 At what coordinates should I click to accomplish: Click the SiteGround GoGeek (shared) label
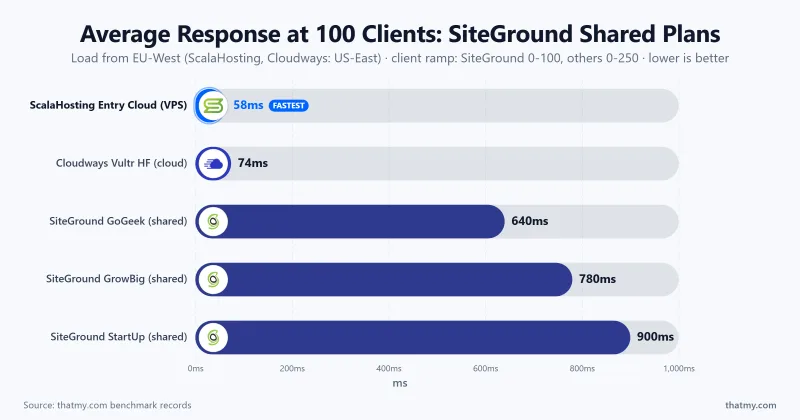118,221
